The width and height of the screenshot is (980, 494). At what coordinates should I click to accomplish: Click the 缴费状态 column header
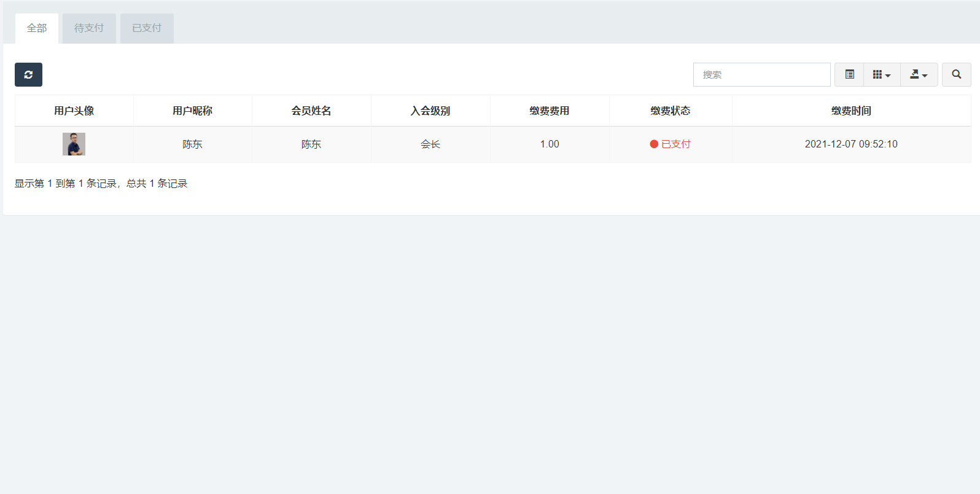point(671,111)
